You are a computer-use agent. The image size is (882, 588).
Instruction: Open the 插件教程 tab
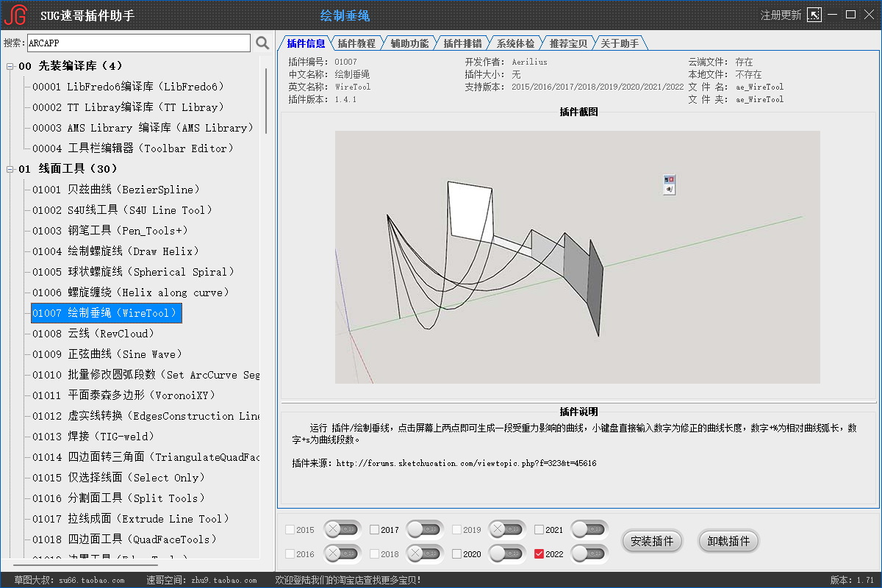356,43
